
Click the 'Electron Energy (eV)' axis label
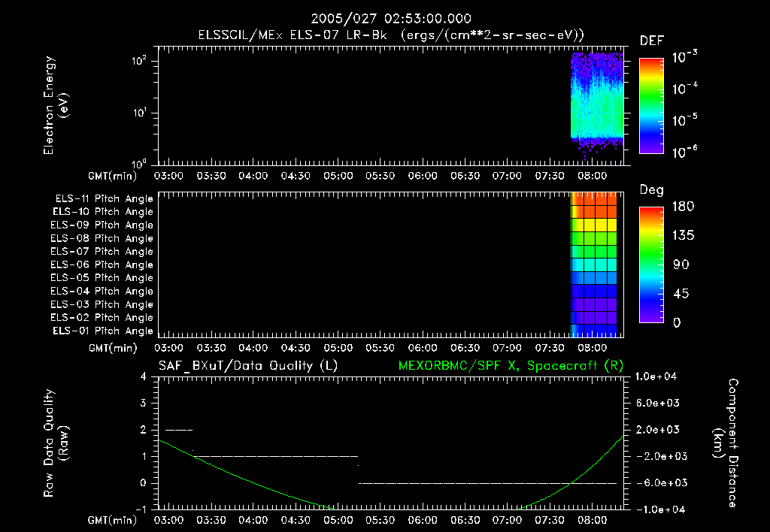56,105
